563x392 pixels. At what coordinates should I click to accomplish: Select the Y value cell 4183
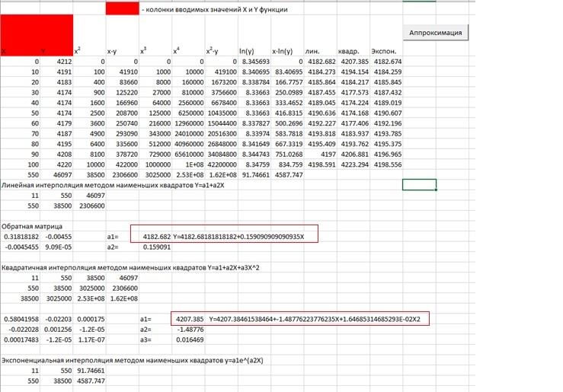point(56,82)
